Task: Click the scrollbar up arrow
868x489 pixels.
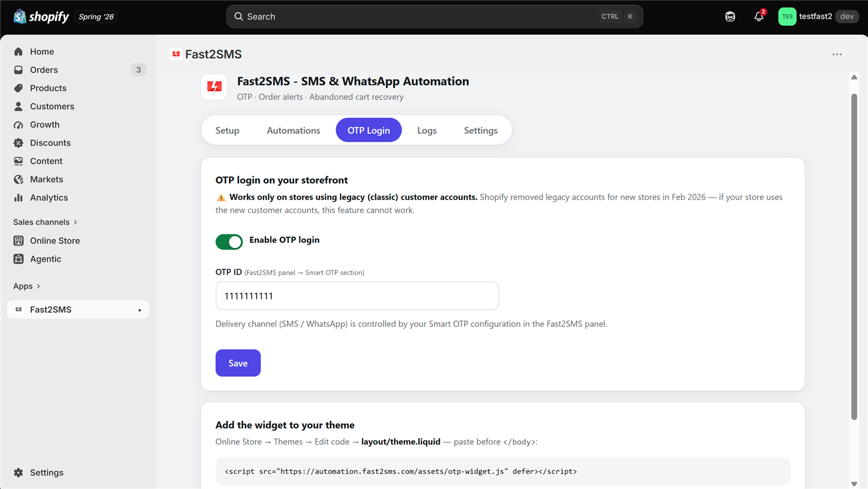Action: point(854,77)
